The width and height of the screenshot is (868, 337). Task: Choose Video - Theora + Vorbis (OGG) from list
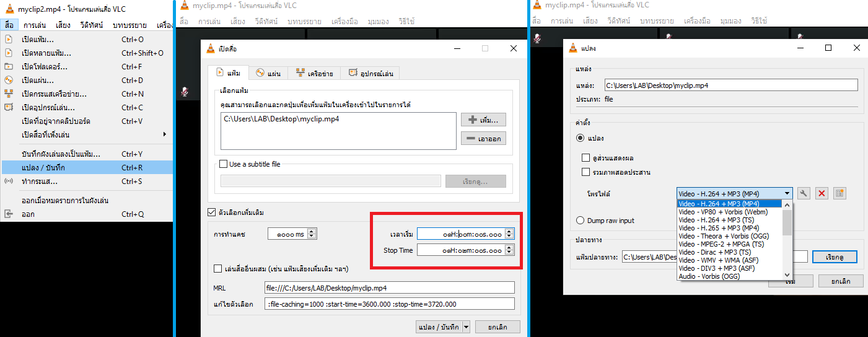click(x=724, y=236)
